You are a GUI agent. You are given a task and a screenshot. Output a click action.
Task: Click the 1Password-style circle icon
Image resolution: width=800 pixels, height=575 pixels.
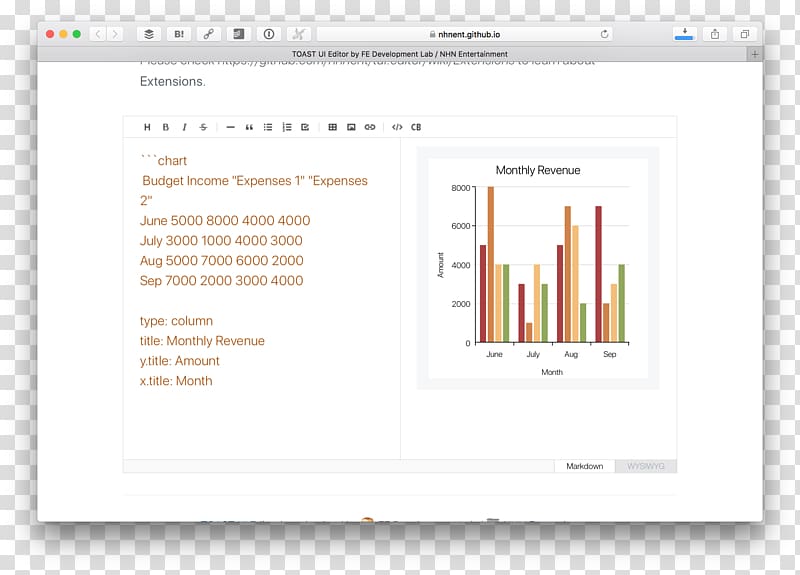(x=268, y=34)
